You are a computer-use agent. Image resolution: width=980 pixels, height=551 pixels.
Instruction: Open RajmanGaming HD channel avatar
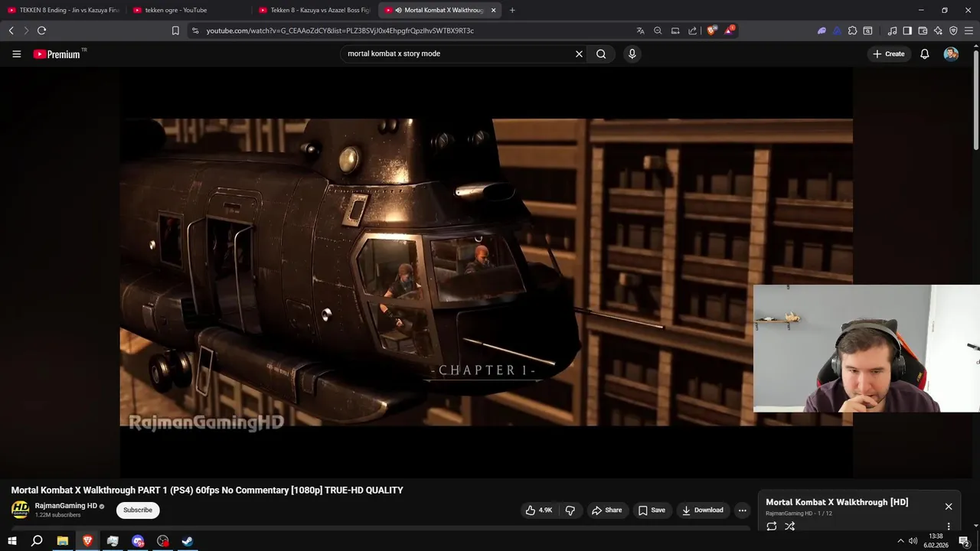[x=20, y=510]
